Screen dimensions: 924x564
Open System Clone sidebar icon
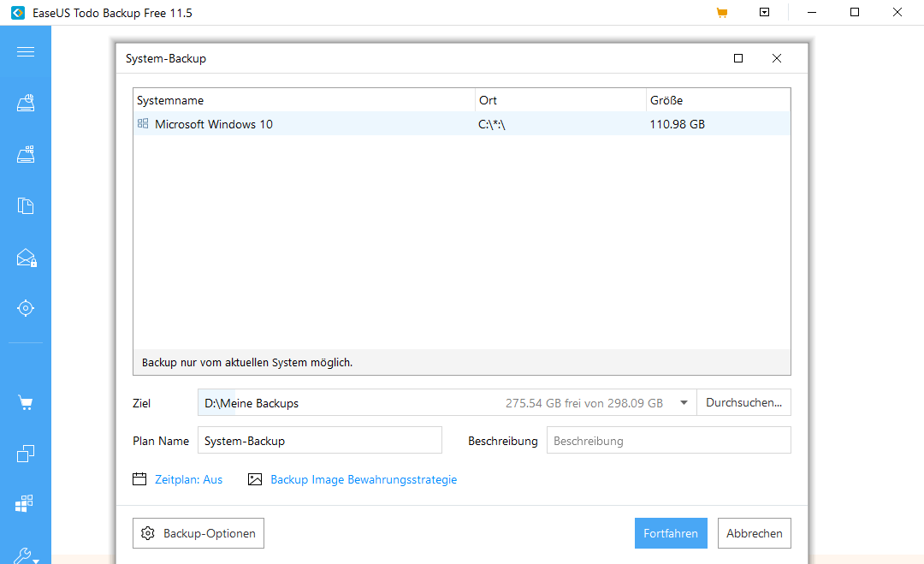26,503
